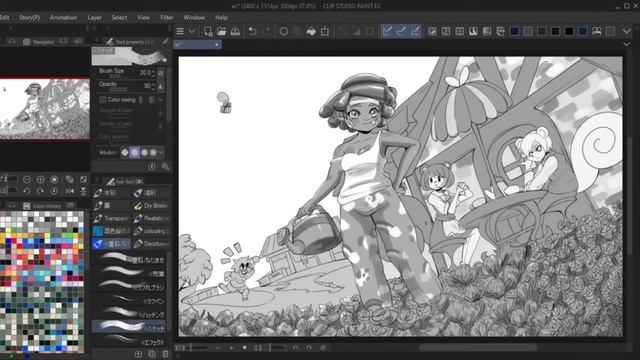Rotate navigator view right
This screenshot has width=640, height=360.
[x=40, y=191]
